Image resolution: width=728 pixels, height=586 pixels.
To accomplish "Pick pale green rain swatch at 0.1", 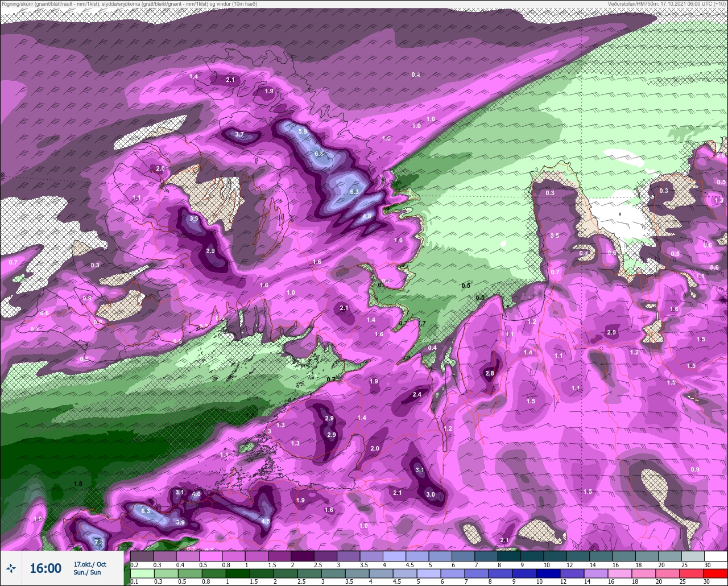I will tap(142, 573).
